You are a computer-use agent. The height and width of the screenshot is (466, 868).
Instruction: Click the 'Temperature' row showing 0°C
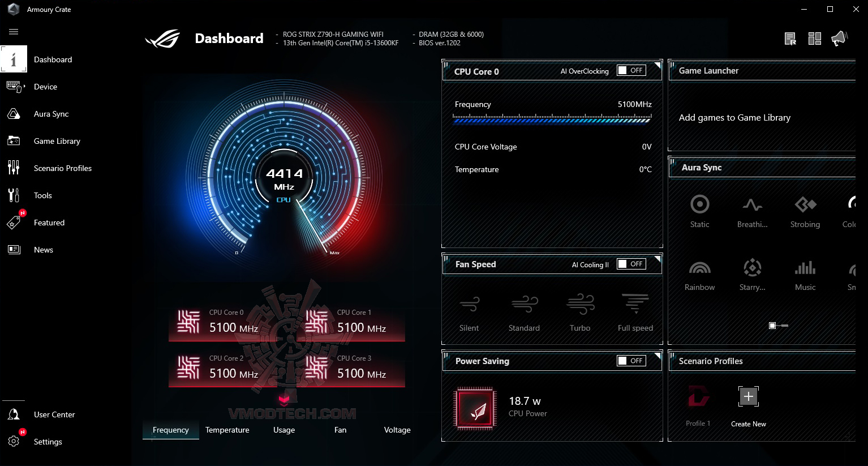pos(553,169)
